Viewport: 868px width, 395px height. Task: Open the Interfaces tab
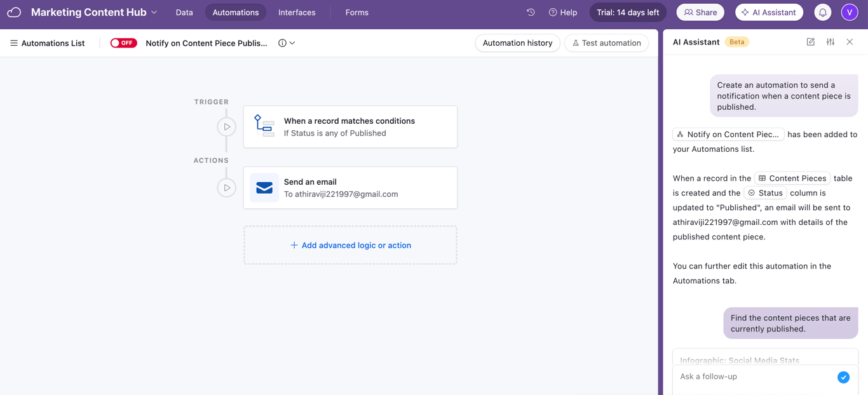[x=297, y=12]
